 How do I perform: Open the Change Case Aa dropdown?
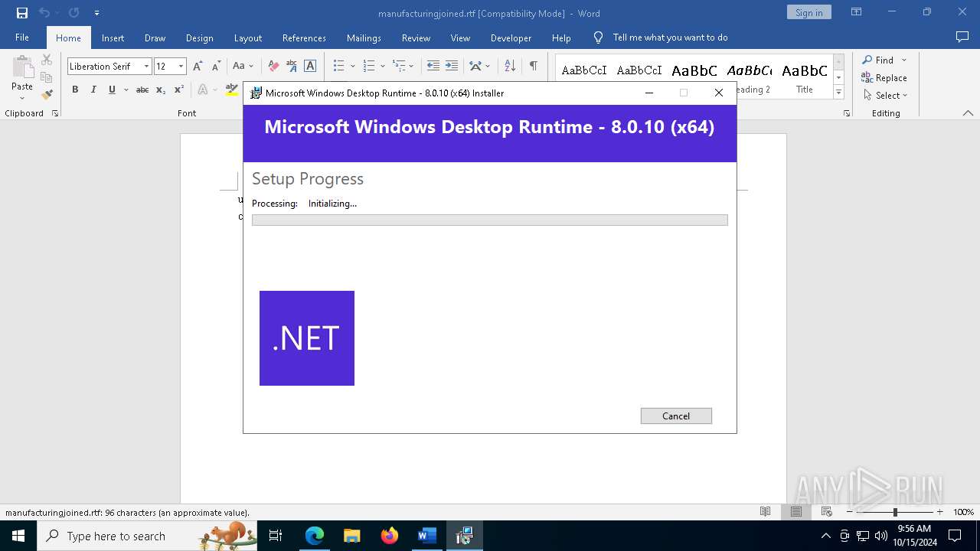(x=243, y=67)
